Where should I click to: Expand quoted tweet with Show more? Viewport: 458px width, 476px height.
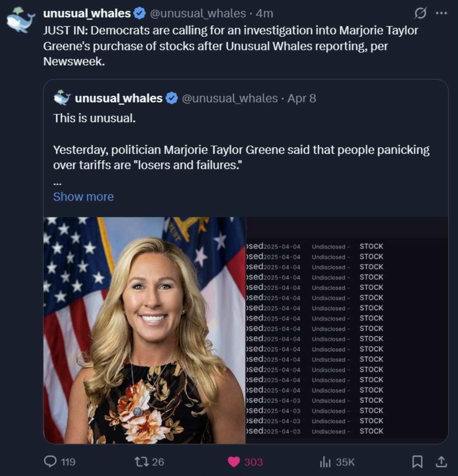[83, 197]
